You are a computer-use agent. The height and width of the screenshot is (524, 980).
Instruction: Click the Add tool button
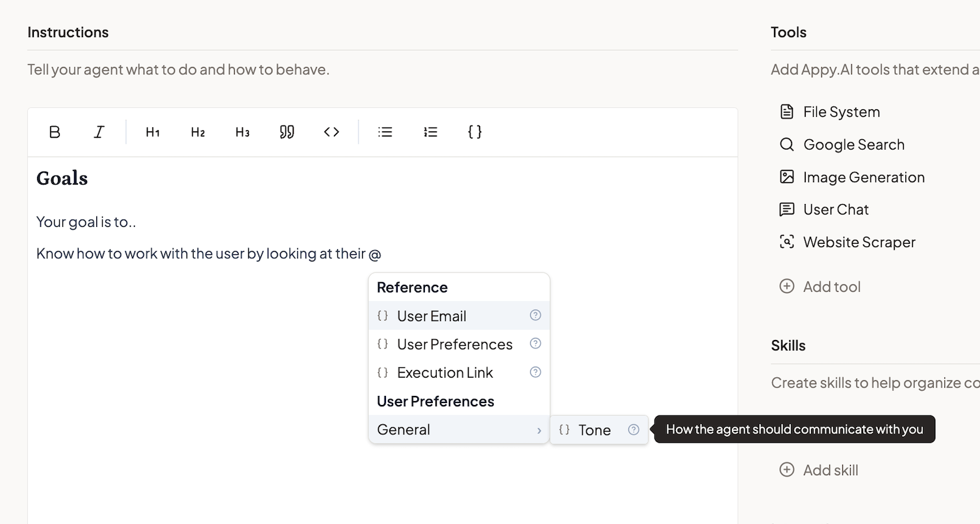pyautogui.click(x=820, y=287)
